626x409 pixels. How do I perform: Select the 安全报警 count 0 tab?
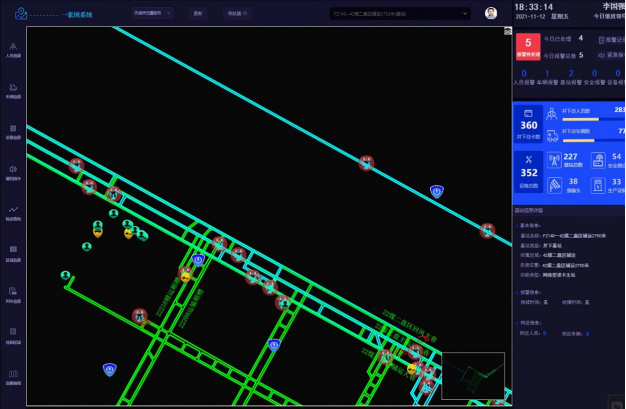coord(594,77)
